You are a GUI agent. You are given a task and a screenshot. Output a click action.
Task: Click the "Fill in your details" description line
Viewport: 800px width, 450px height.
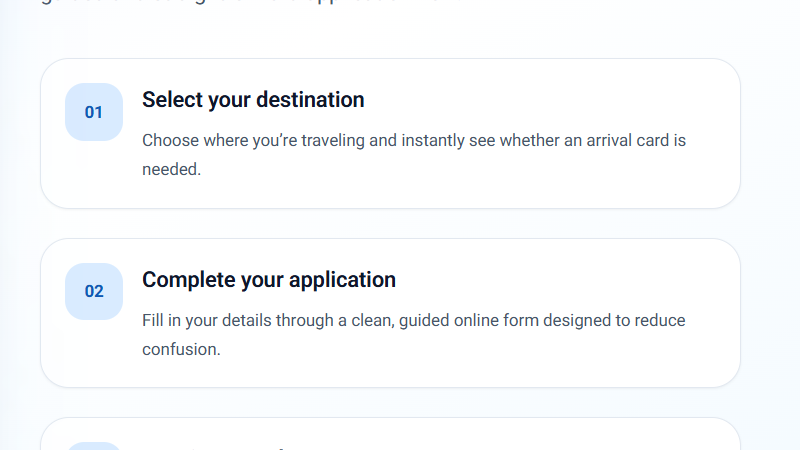pyautogui.click(x=414, y=320)
